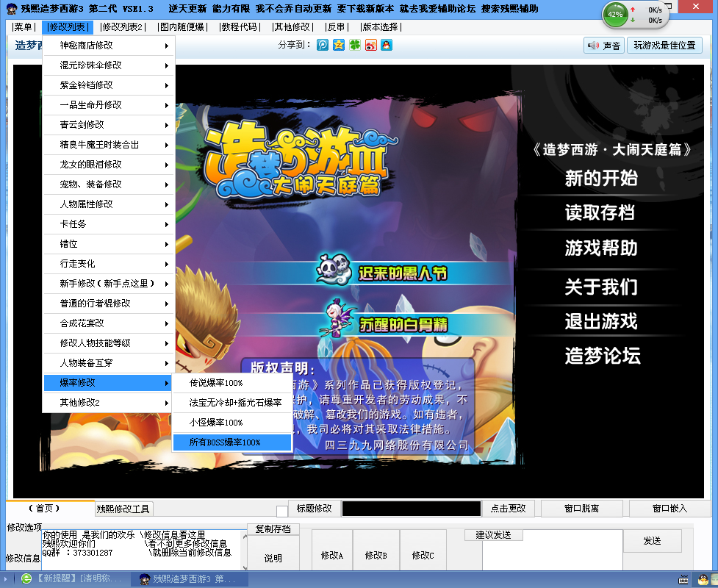718x588 pixels.
Task: Click the Sina Weibo share icon
Action: click(370, 45)
